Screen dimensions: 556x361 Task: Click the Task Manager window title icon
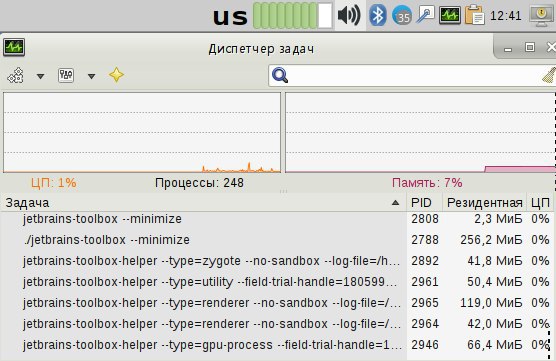click(14, 47)
